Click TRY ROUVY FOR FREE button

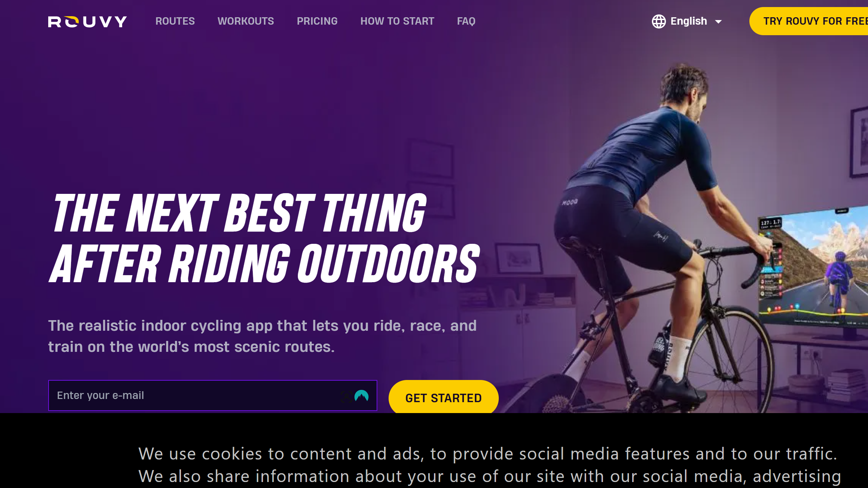coord(809,21)
